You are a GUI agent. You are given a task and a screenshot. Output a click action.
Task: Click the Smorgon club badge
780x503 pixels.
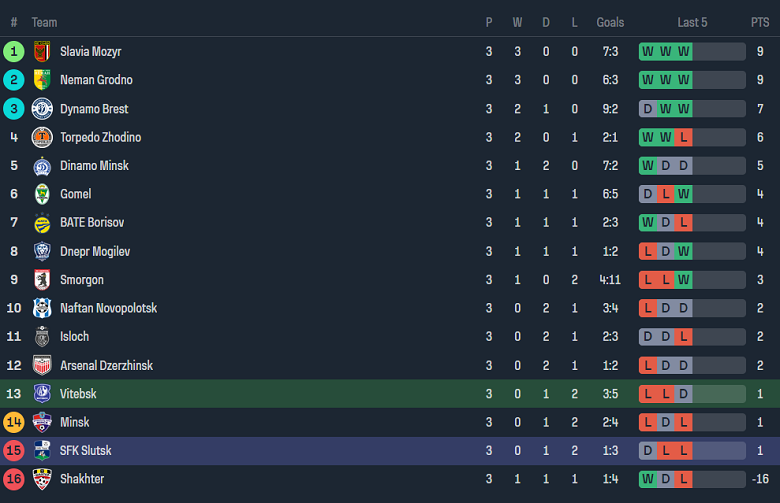(x=42, y=280)
